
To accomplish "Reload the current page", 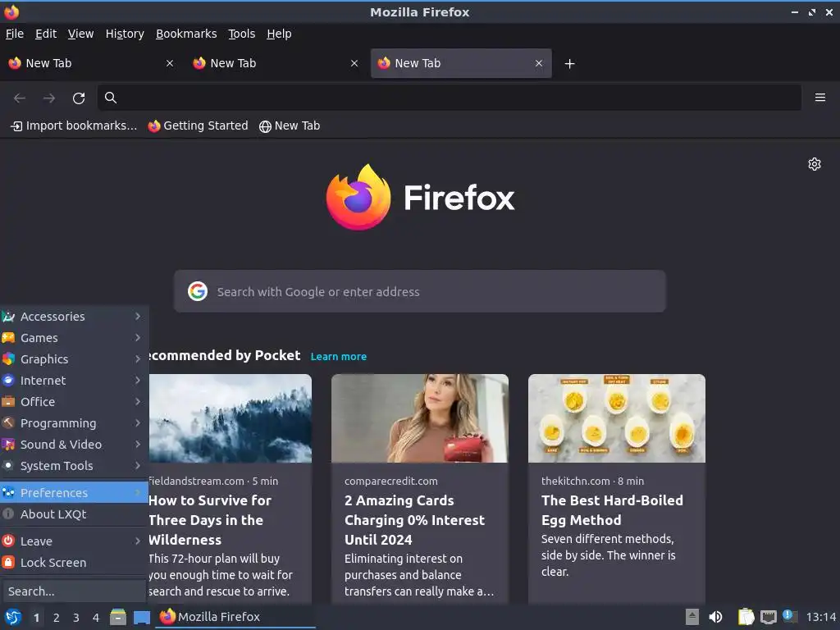I will click(x=79, y=98).
